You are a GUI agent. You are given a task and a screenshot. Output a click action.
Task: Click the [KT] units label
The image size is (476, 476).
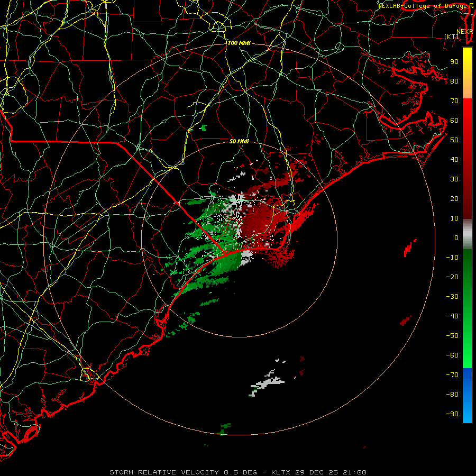tap(452, 36)
